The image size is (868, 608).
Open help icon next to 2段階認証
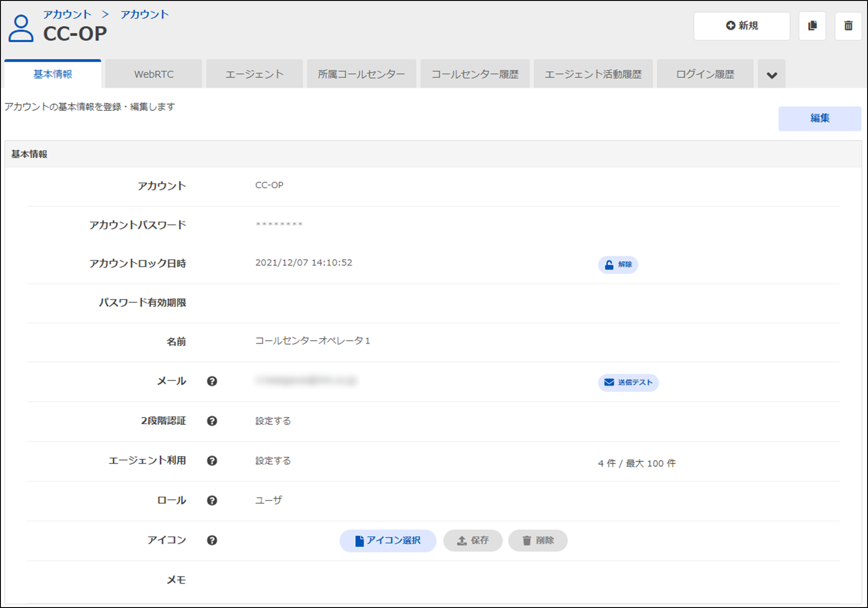point(212,421)
